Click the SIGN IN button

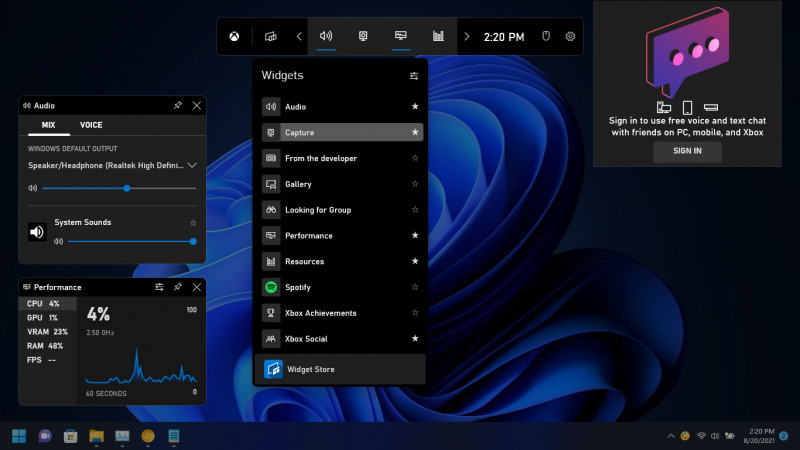click(x=687, y=151)
